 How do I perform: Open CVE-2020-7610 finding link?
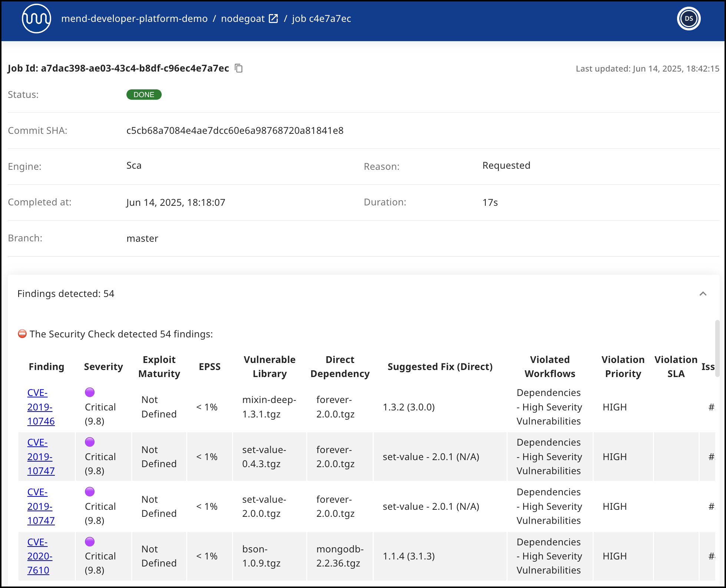[39, 556]
